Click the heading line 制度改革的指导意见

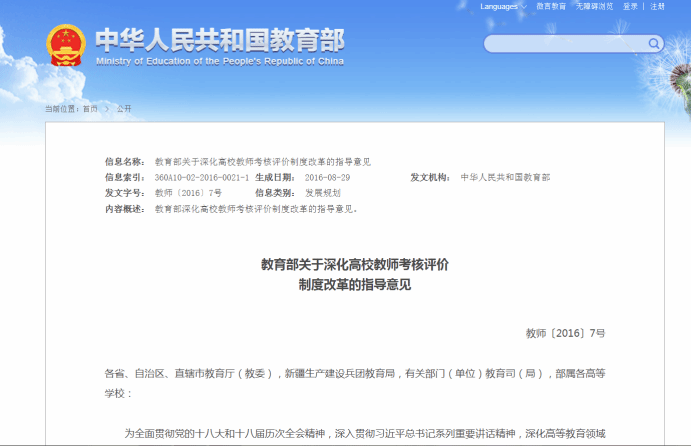click(x=355, y=285)
